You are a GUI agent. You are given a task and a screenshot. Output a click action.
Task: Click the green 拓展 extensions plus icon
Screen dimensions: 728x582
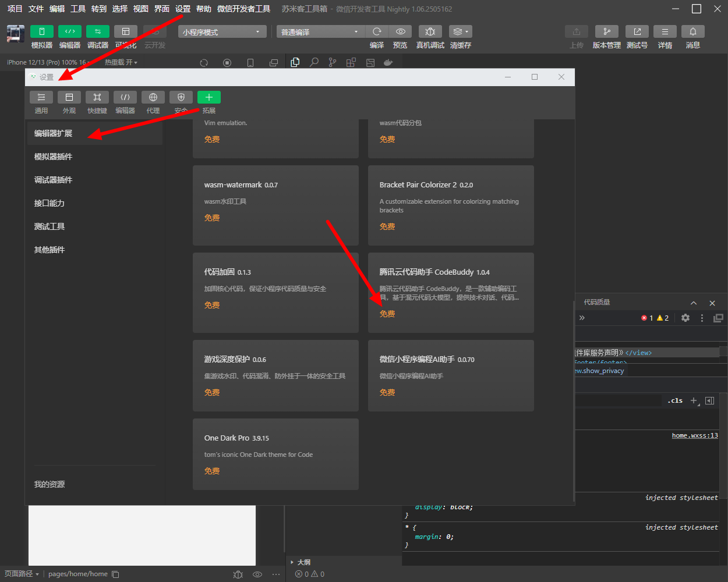209,97
